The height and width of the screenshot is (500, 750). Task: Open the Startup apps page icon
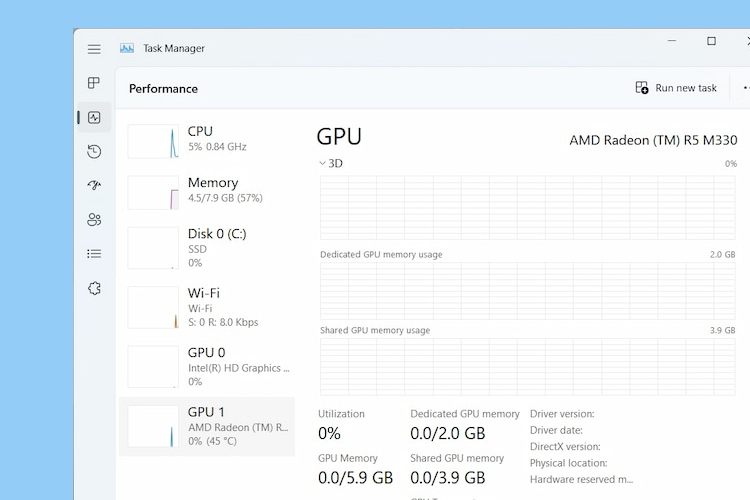(94, 185)
